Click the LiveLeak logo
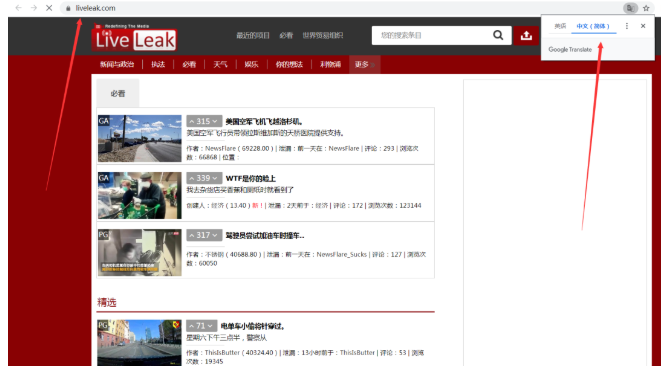This screenshot has width=664, height=382. pyautogui.click(x=134, y=38)
